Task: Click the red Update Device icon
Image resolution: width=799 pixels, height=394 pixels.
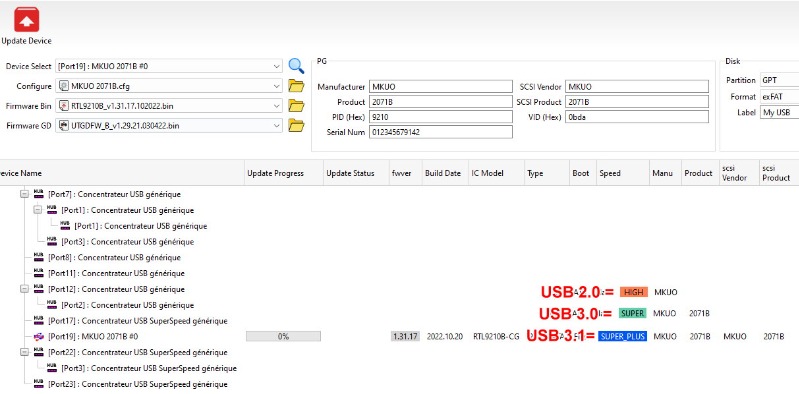Action: [x=26, y=20]
